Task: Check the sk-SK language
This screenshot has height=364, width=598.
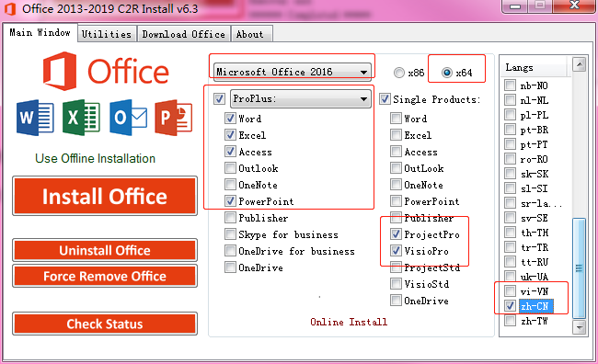Action: (510, 173)
